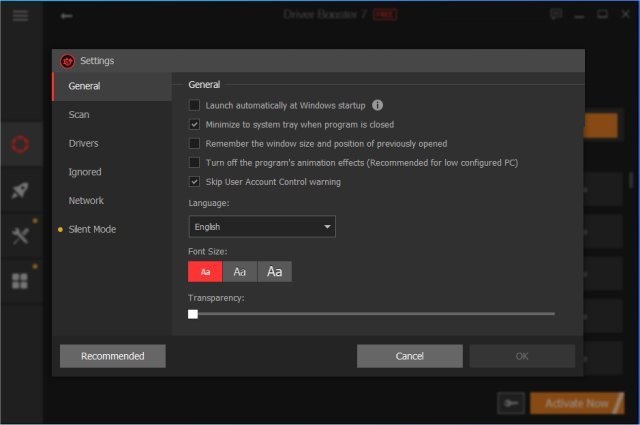
Task: Open the Silent Mode settings tab
Action: pos(112,229)
